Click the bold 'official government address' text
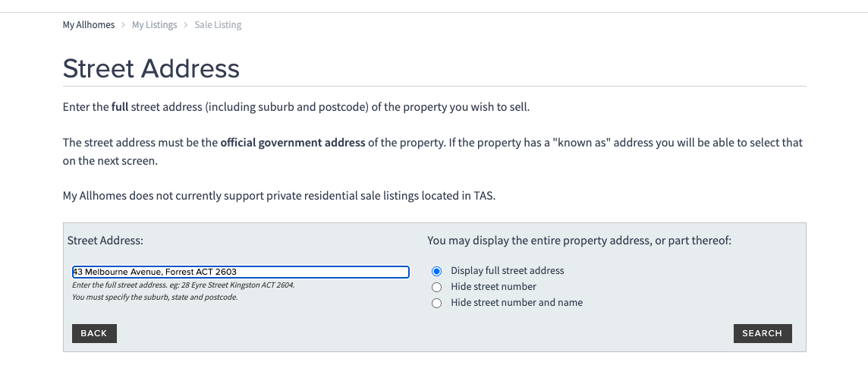Viewport: 868px width, 381px height. 293,143
